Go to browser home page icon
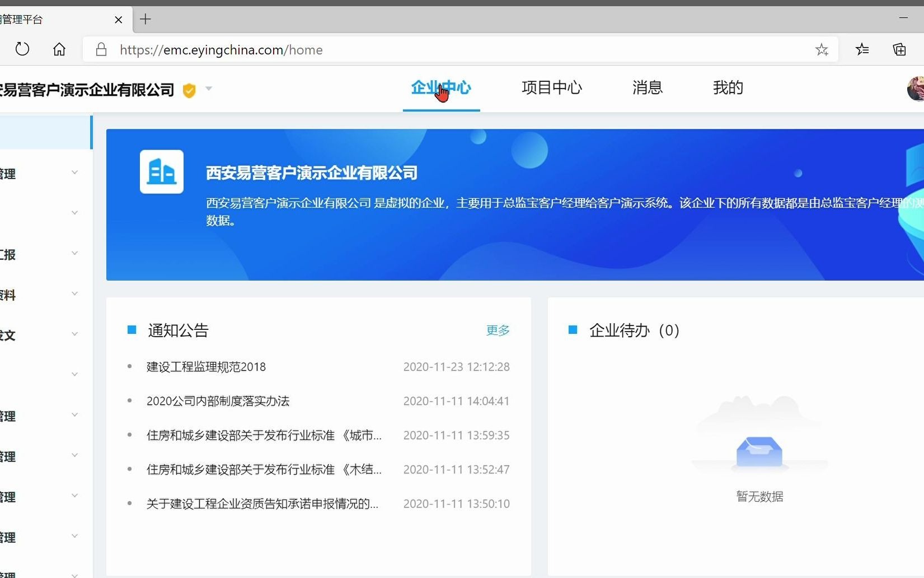The width and height of the screenshot is (924, 578). point(59,49)
